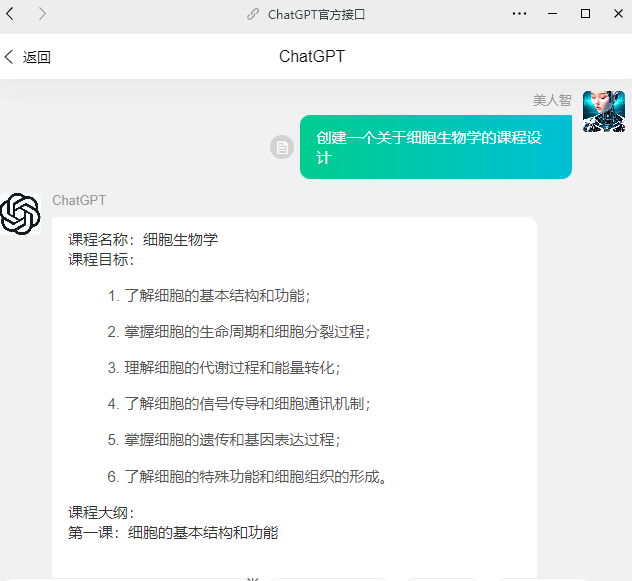This screenshot has width=632, height=581.
Task: Click item 6 了解细胞的特殊功能和细胞组织的形成
Action: [247, 477]
